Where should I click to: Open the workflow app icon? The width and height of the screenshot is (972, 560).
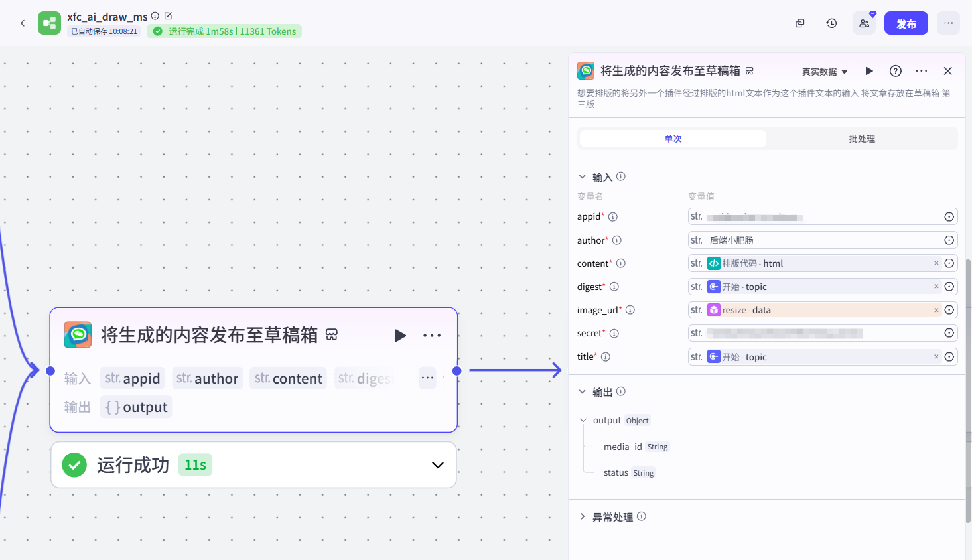click(49, 23)
